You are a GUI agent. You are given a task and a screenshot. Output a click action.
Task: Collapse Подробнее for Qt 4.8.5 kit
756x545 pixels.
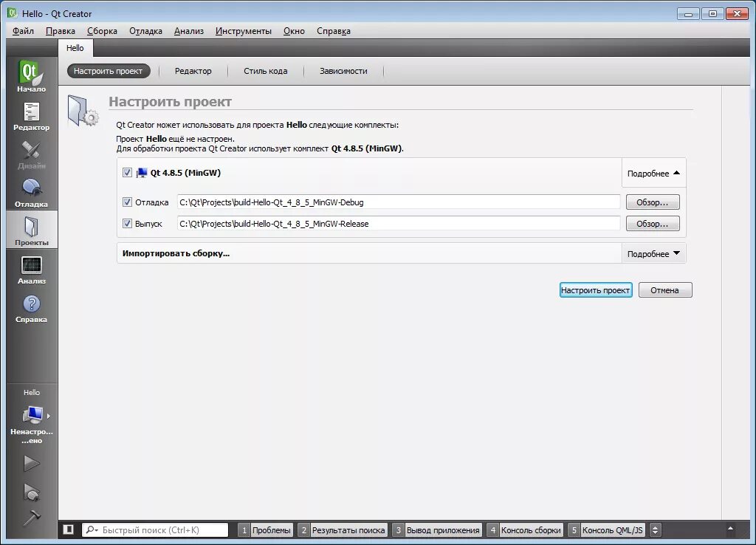[x=653, y=173]
